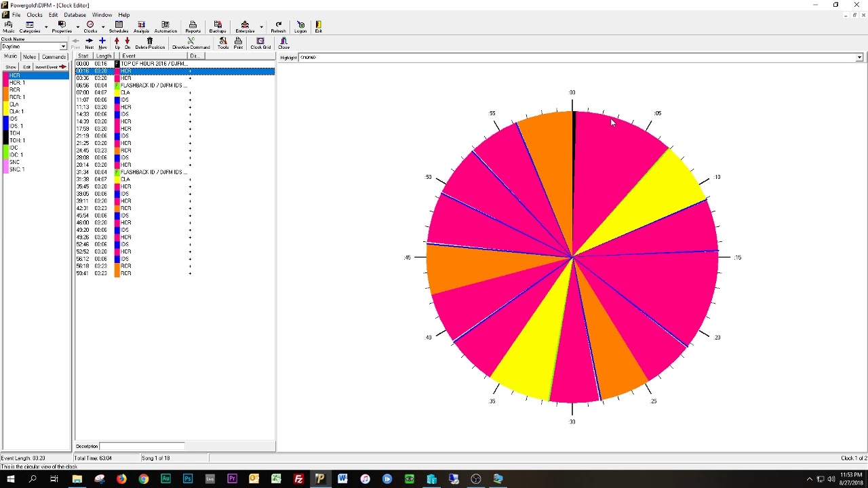The image size is (868, 488).
Task: Click the Edit button in category panel
Action: pyautogui.click(x=26, y=67)
